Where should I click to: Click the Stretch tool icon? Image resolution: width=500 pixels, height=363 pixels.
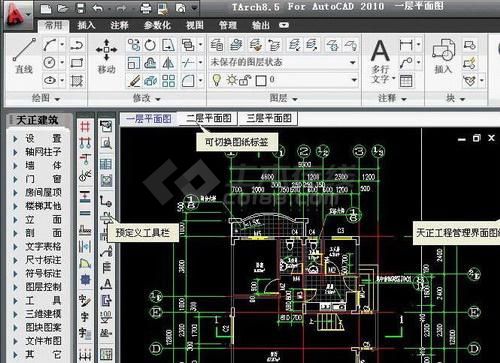(168, 45)
